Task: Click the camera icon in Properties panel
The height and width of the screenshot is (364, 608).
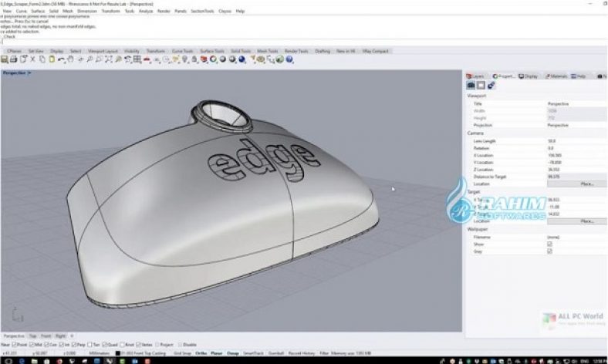Action: click(x=471, y=85)
